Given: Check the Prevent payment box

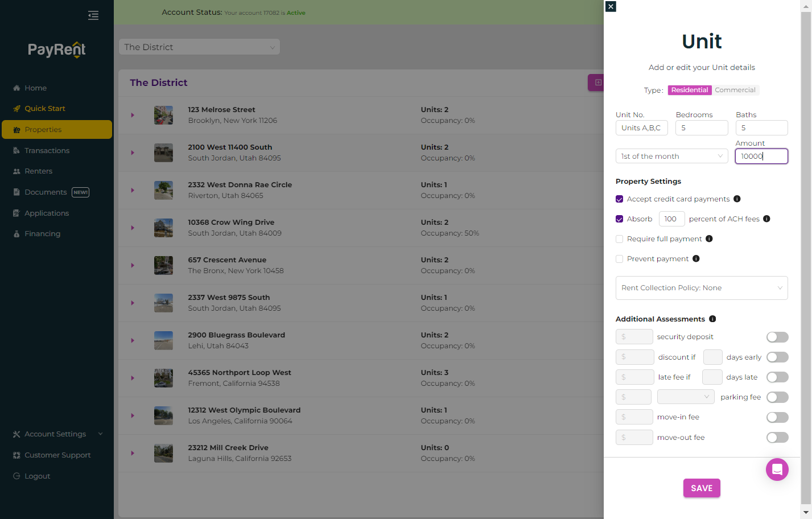Looking at the screenshot, I should (619, 259).
